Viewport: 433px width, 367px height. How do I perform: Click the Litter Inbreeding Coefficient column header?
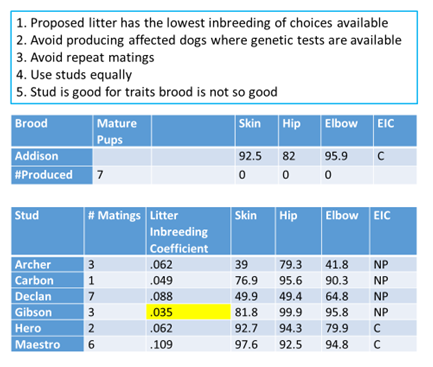tap(188, 231)
